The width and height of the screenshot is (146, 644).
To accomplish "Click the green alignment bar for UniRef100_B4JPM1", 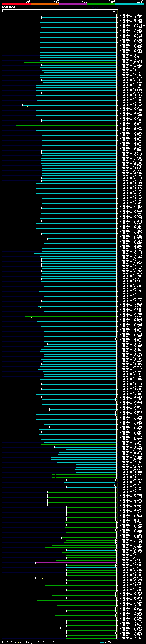I will (70, 236).
